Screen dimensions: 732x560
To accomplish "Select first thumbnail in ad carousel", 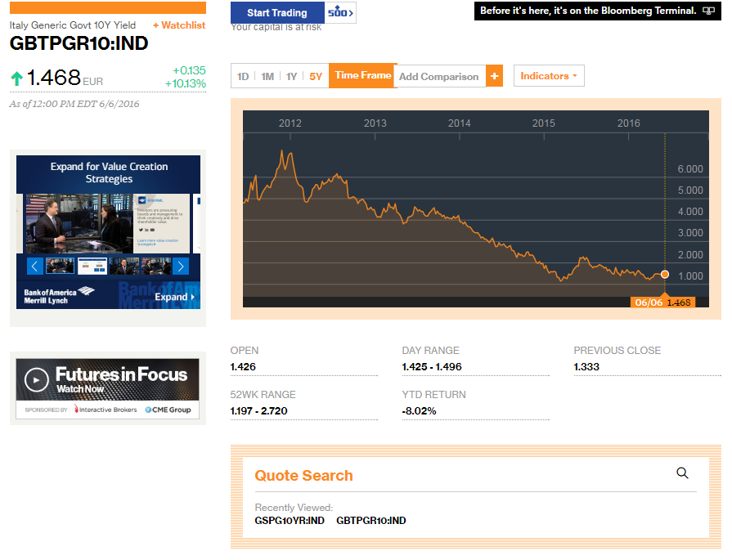I will pyautogui.click(x=60, y=266).
